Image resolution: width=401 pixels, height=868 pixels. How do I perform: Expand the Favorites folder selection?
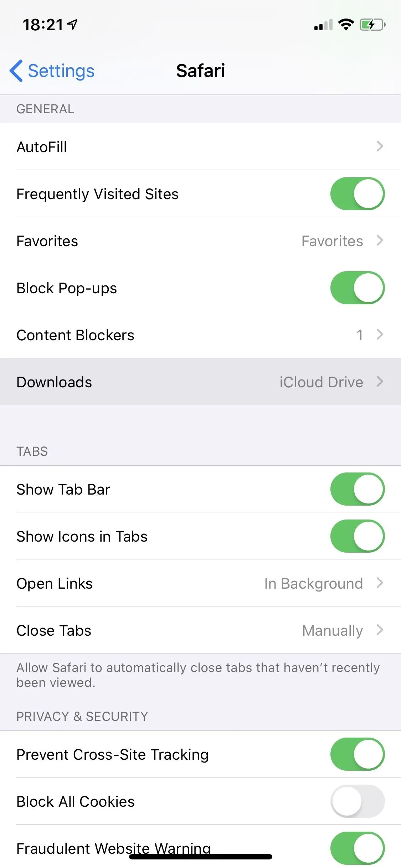pos(200,241)
